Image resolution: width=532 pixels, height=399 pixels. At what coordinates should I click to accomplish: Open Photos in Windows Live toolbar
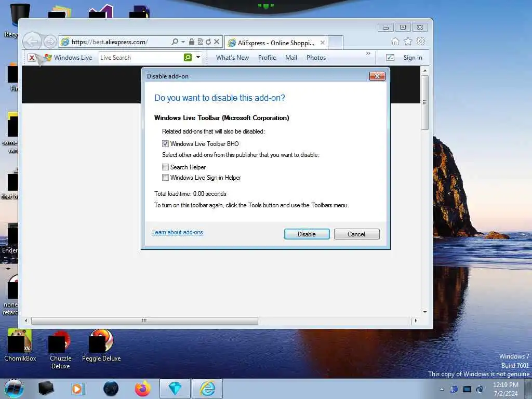pyautogui.click(x=316, y=57)
